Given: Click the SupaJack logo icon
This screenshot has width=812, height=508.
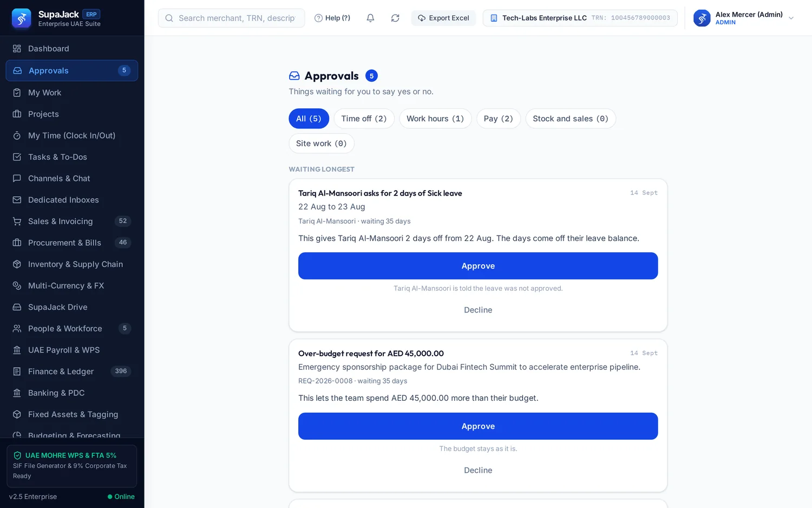Looking at the screenshot, I should (21, 18).
